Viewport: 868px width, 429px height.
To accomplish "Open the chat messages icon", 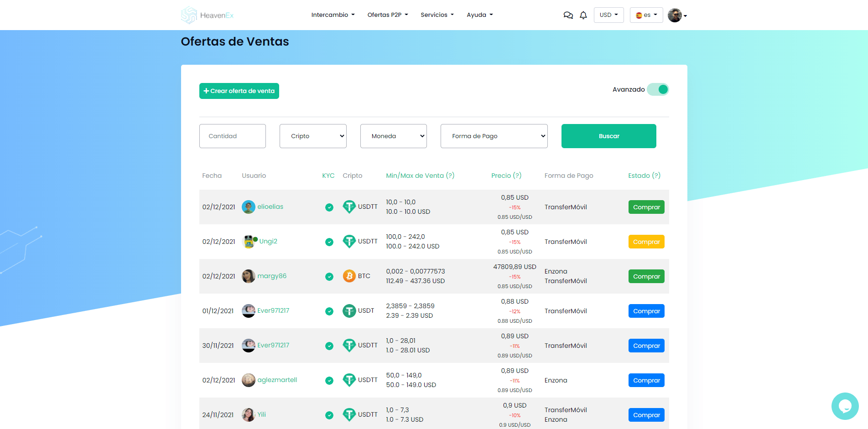I will (x=568, y=15).
